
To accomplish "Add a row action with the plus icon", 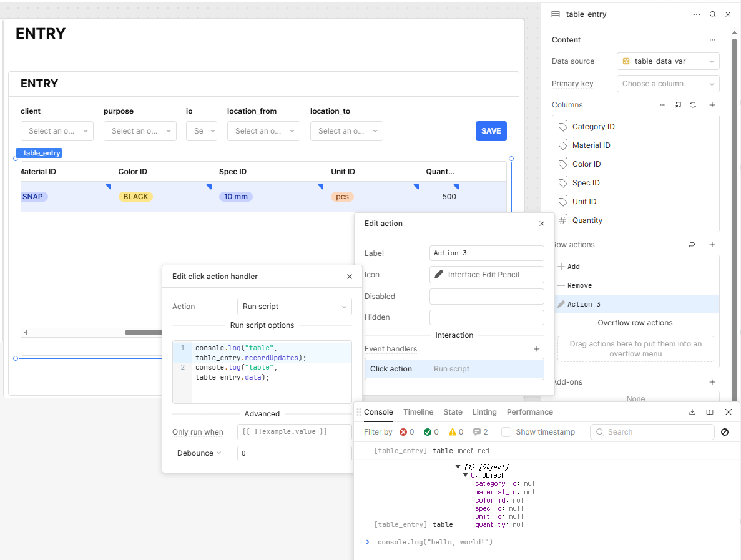I will point(712,245).
